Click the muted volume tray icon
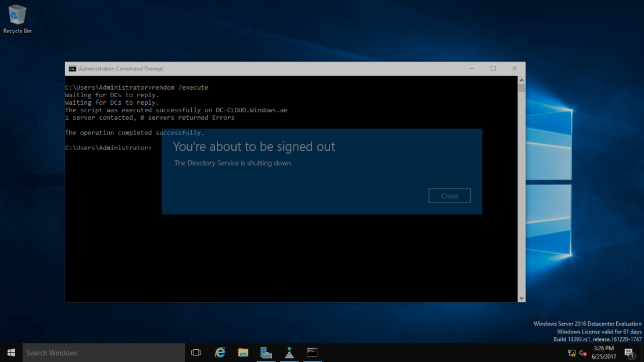This screenshot has height=362, width=644. click(x=582, y=353)
